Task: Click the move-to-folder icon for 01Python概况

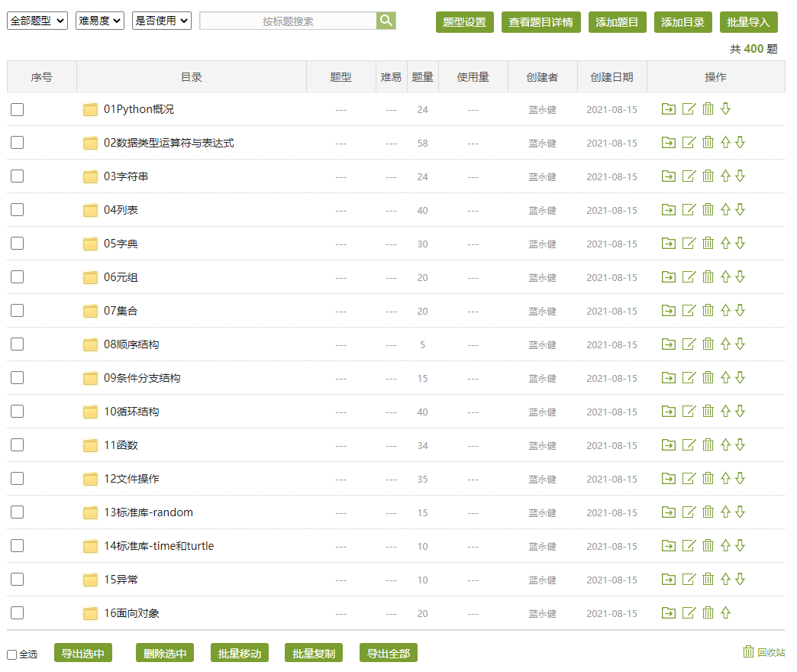Action: [x=669, y=108]
